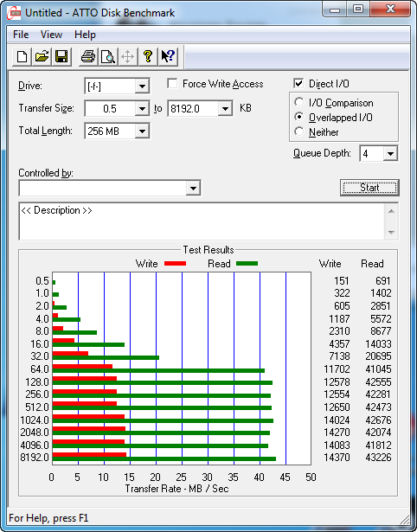417x532 pixels.
Task: Click the Description box scroll up arrow
Action: (391, 211)
